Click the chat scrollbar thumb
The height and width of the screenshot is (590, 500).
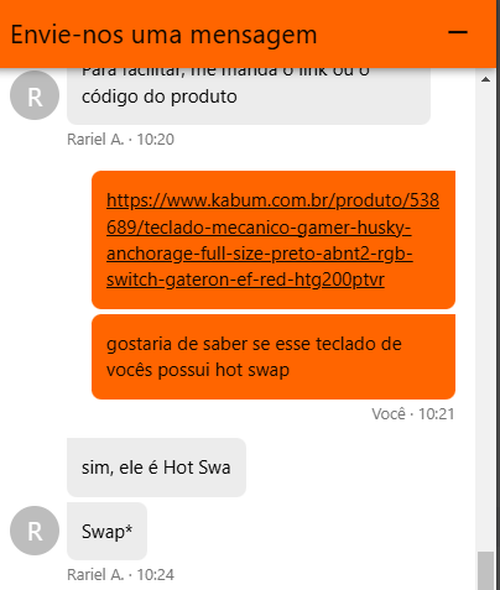tap(486, 570)
